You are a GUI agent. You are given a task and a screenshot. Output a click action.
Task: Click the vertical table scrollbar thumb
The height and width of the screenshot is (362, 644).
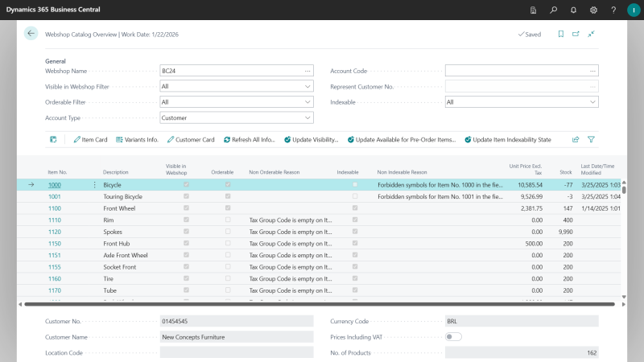(x=624, y=190)
